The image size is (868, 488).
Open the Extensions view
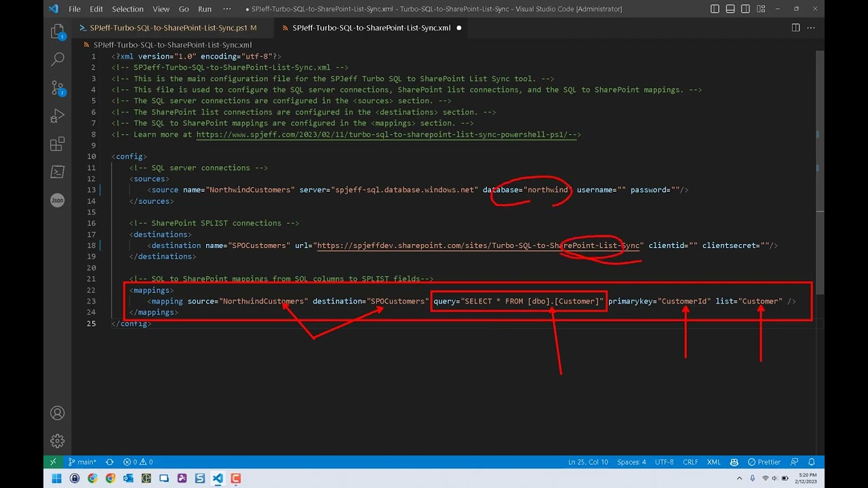coord(58,144)
